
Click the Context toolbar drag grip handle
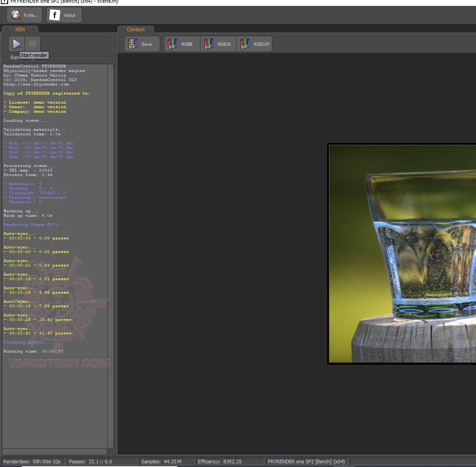pyautogui.click(x=120, y=44)
